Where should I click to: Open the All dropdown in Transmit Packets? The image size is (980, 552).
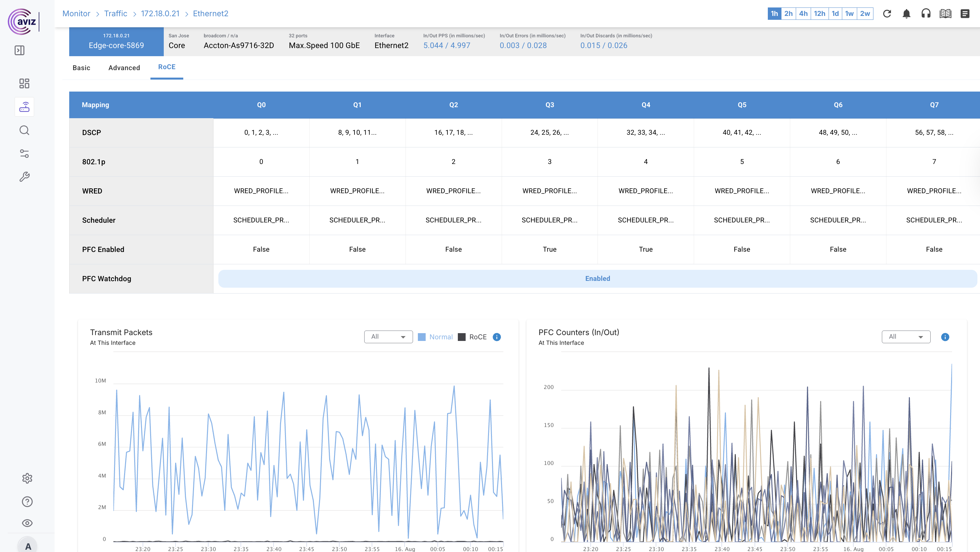tap(388, 337)
